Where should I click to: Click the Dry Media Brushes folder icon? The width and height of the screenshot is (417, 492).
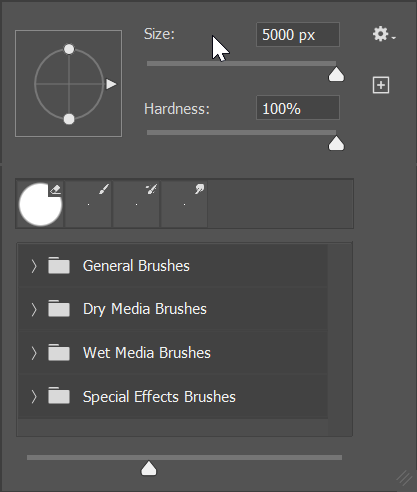(59, 308)
